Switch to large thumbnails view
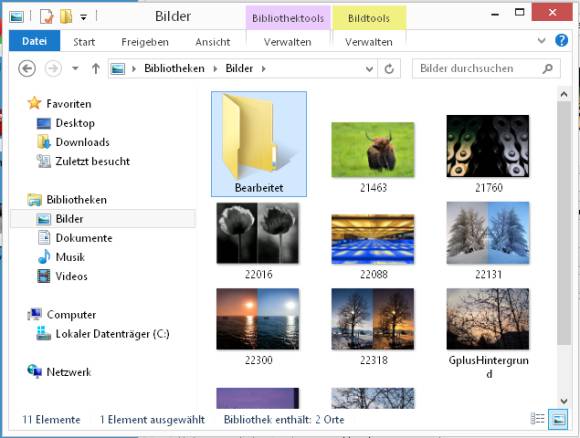This screenshot has width=580, height=438. click(x=558, y=419)
